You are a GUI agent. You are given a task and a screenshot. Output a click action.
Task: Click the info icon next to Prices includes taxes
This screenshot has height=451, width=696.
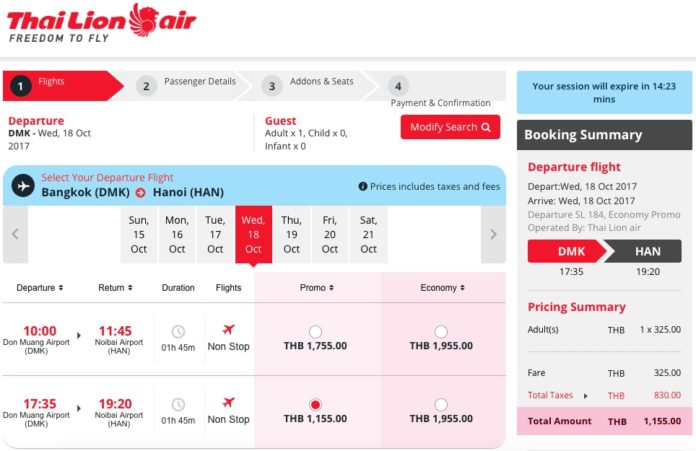click(363, 186)
